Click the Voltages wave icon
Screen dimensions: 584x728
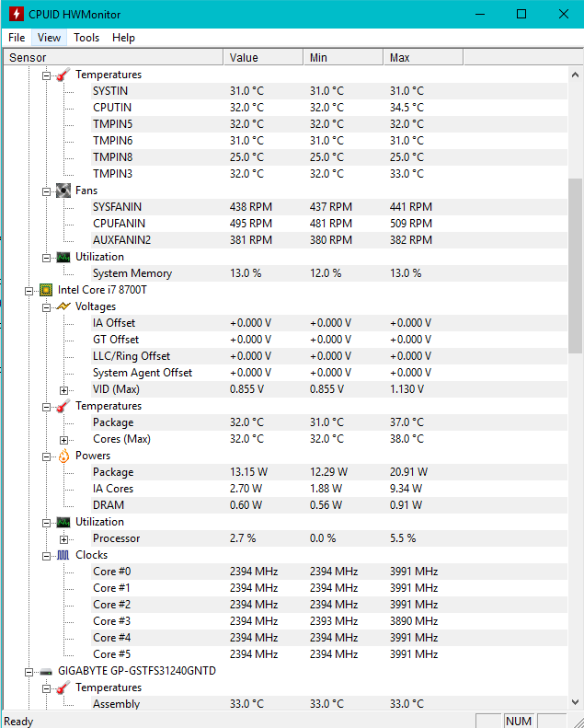(63, 306)
